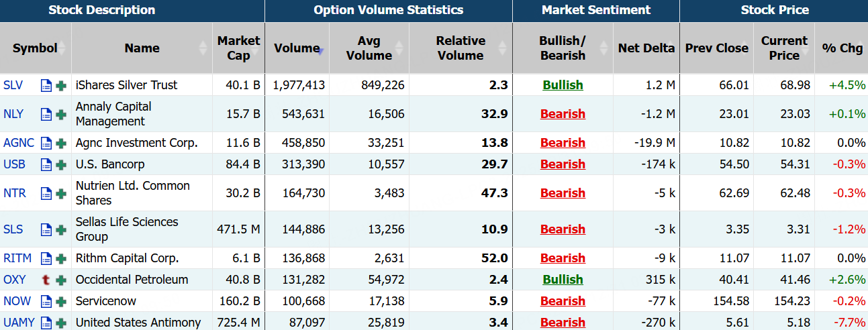
Task: Open the AGNC ticker symbol link
Action: (x=19, y=143)
